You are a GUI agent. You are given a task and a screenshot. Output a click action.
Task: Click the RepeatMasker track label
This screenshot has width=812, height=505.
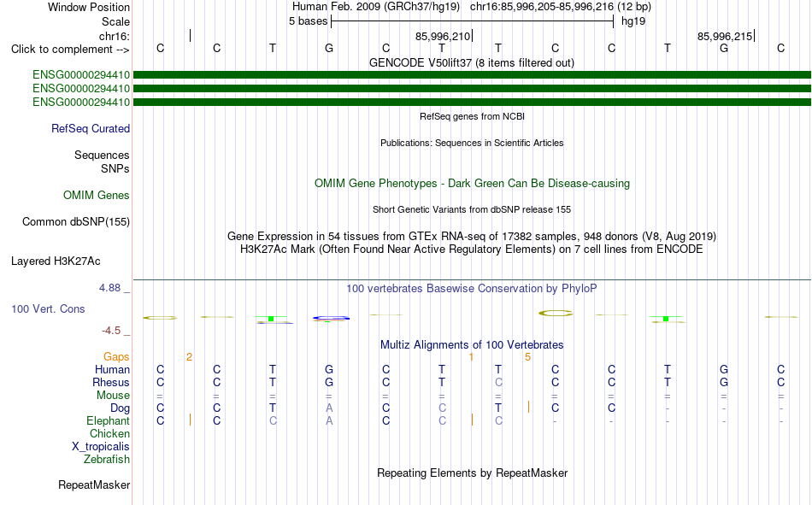pyautogui.click(x=94, y=484)
